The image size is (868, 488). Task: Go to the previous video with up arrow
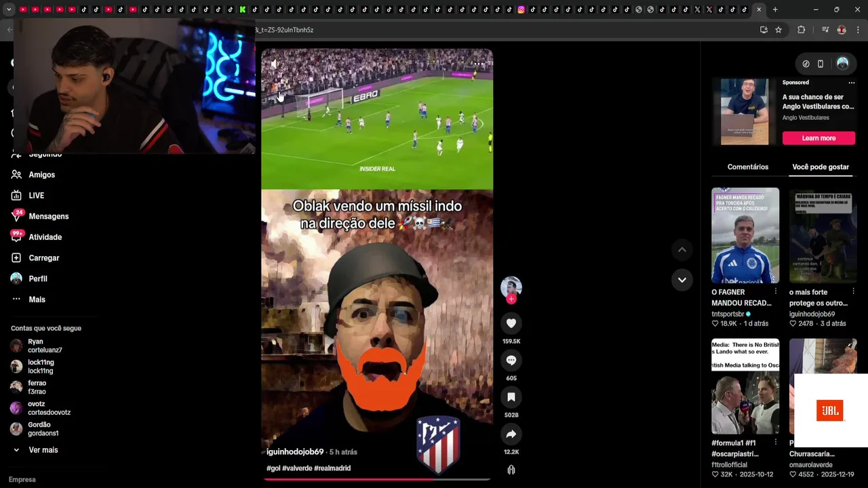pyautogui.click(x=682, y=249)
